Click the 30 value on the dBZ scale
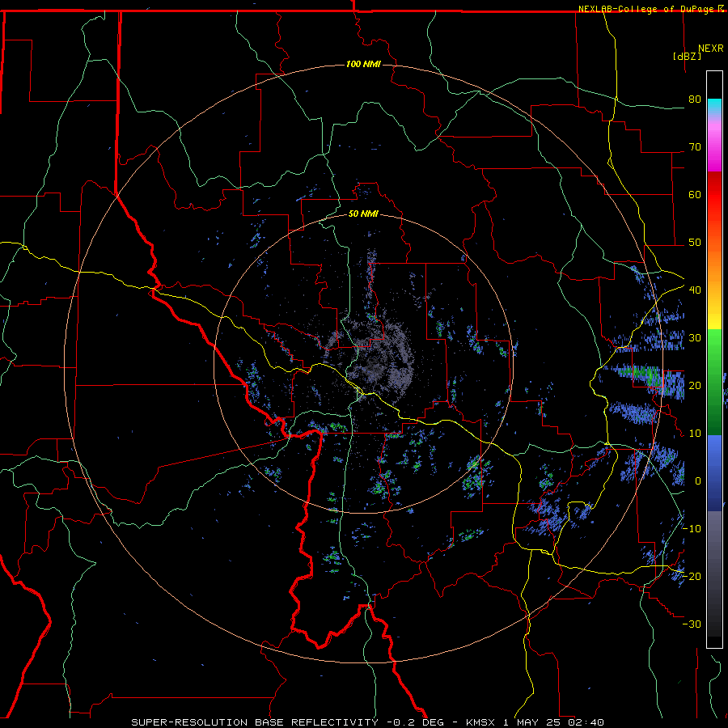The width and height of the screenshot is (728, 728). point(695,338)
